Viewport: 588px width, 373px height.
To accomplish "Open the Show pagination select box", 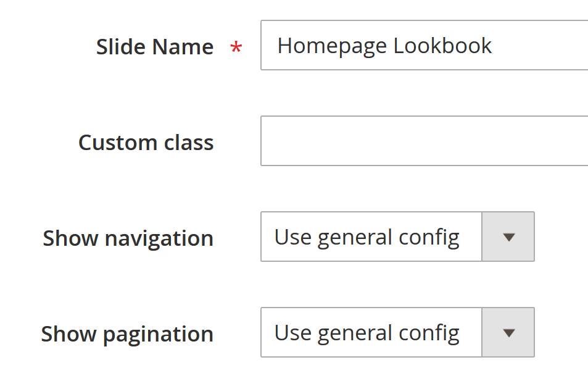I will point(397,333).
